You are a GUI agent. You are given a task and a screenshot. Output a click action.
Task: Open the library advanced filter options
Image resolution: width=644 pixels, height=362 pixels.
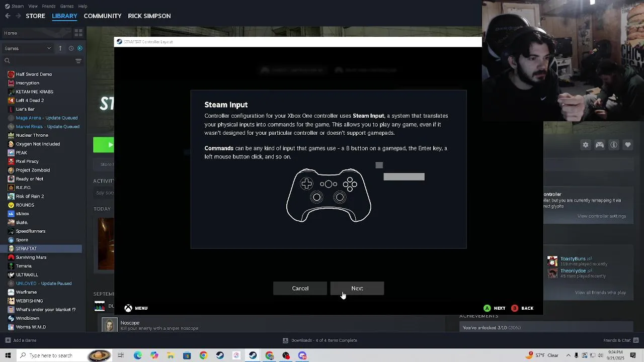pos(78,61)
